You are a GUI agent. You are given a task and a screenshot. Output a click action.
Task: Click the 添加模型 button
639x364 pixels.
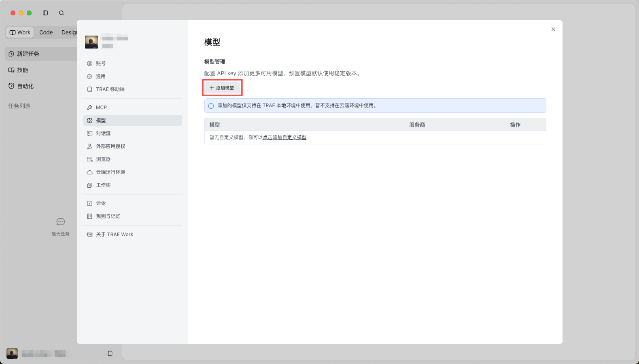pyautogui.click(x=222, y=88)
